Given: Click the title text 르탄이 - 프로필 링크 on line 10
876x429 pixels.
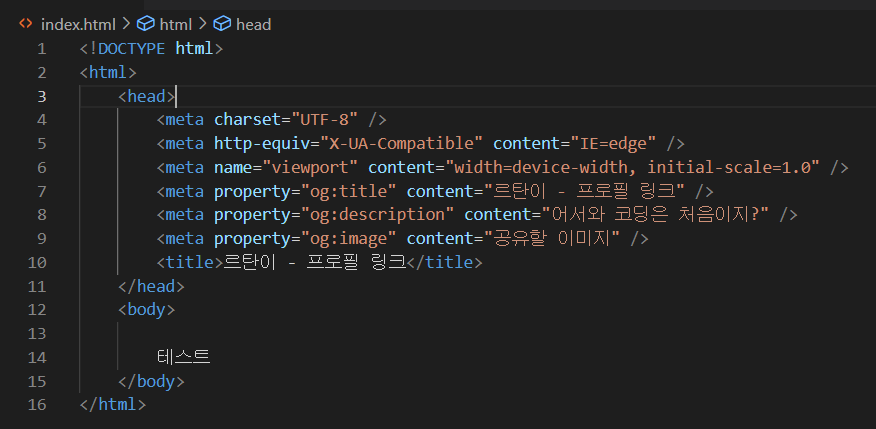Looking at the screenshot, I should [315, 262].
